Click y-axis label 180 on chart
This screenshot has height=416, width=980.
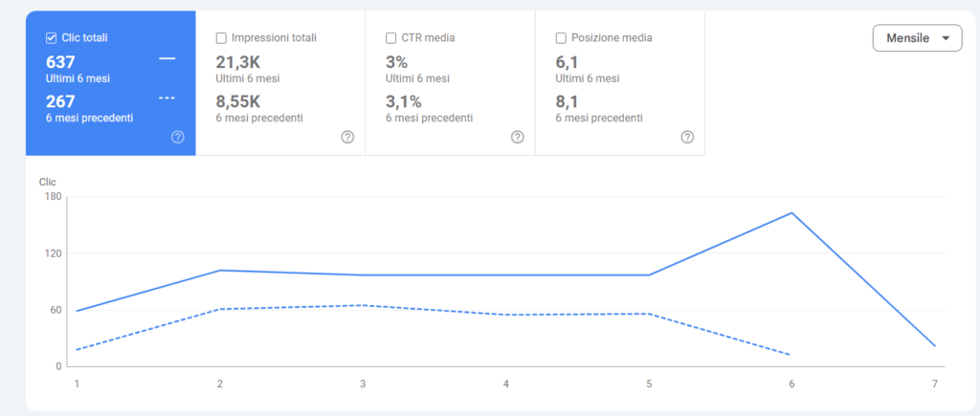point(53,197)
